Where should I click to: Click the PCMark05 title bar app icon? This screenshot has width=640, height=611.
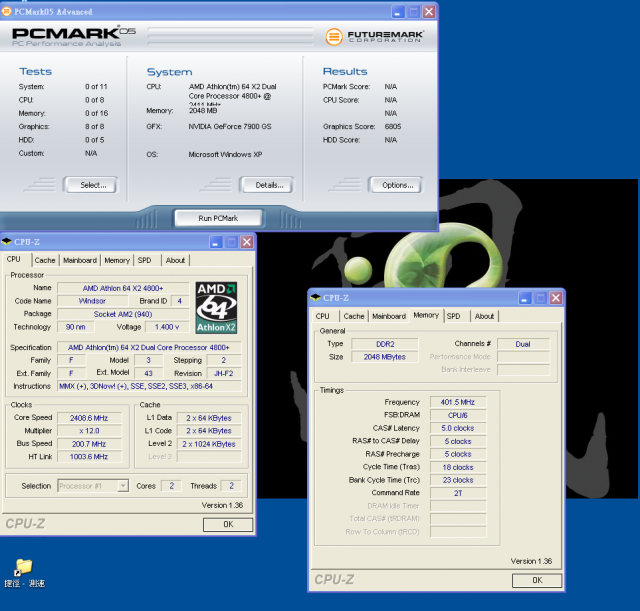7,11
